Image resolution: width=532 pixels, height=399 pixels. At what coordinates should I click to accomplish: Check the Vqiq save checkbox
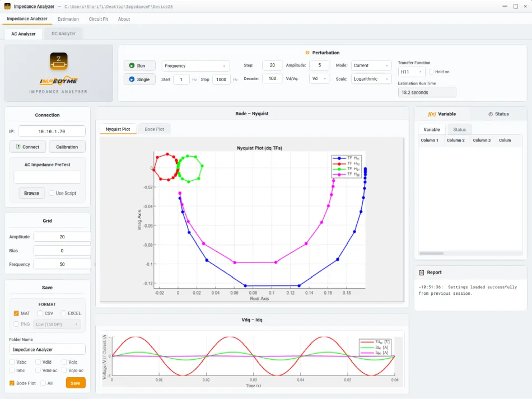pyautogui.click(x=64, y=362)
